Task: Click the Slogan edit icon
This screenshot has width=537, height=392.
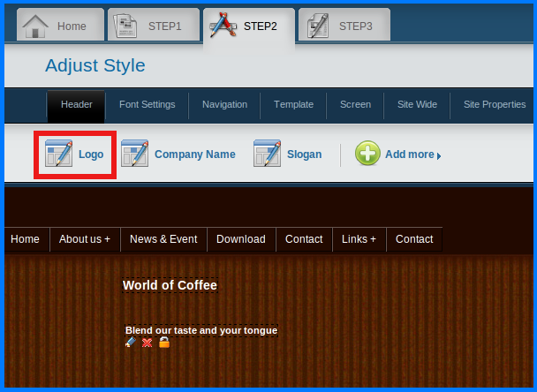Action: coord(267,153)
